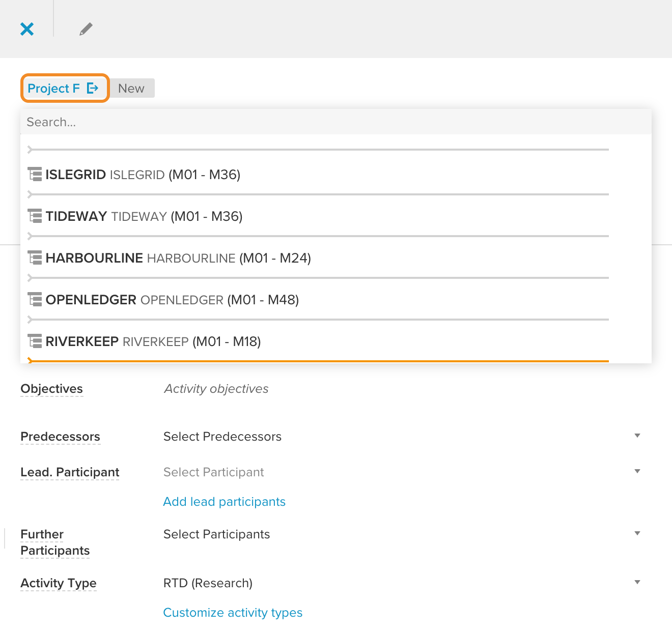
Task: Choose OPENLEDGER (M01 - M48) from list
Action: (x=172, y=300)
